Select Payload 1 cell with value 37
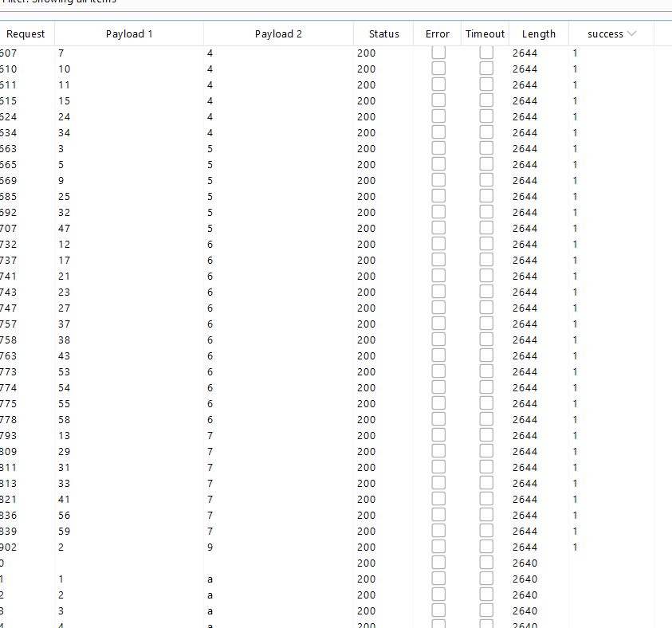This screenshot has height=628, width=672. pos(65,324)
